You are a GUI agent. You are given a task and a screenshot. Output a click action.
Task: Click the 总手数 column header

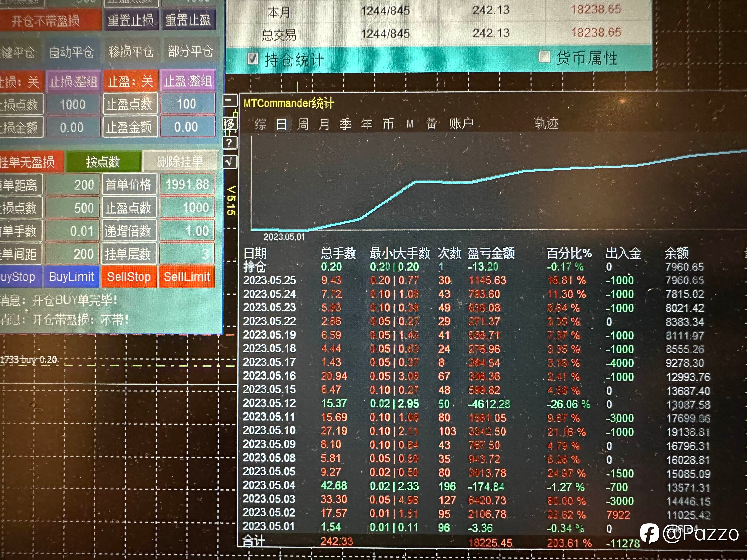point(338,253)
